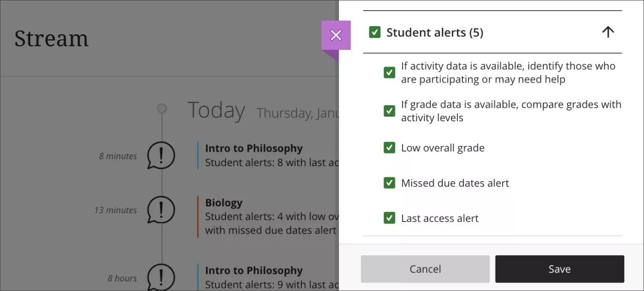Toggle the grade data comparison checkbox
644x291 pixels.
click(389, 111)
